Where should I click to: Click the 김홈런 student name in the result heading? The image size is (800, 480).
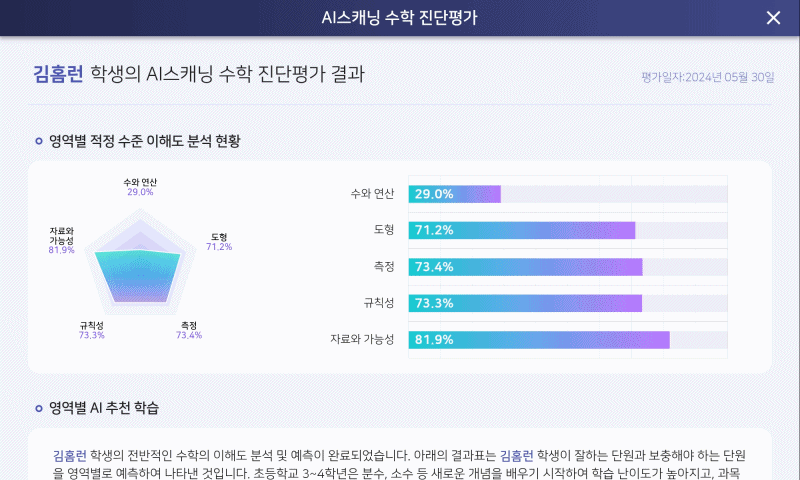tap(58, 74)
